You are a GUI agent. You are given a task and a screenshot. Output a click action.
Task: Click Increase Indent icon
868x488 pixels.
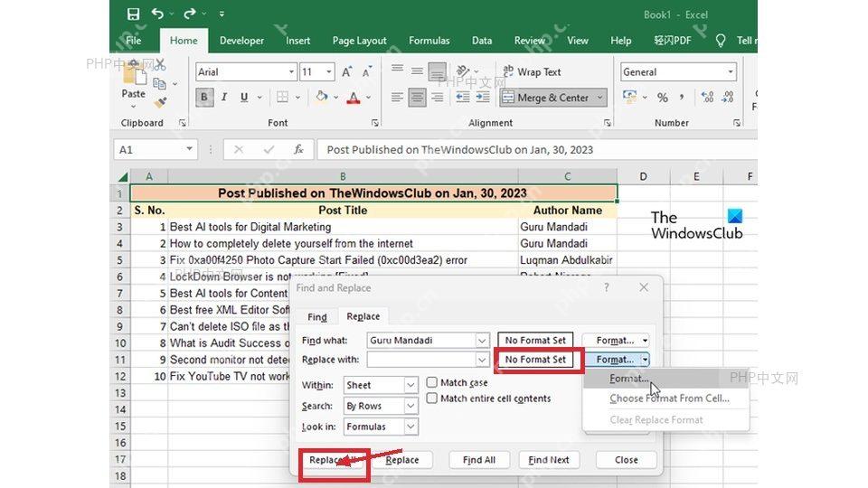483,98
